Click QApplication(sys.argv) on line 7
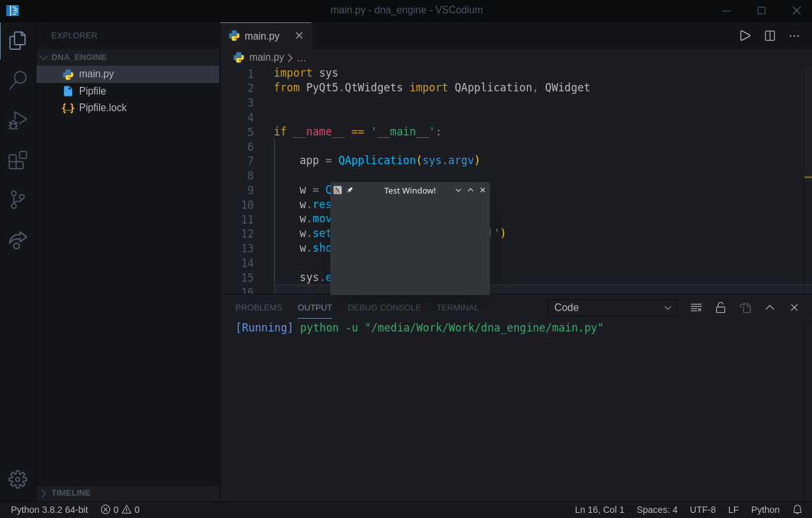Viewport: 812px width, 518px height. [x=409, y=160]
